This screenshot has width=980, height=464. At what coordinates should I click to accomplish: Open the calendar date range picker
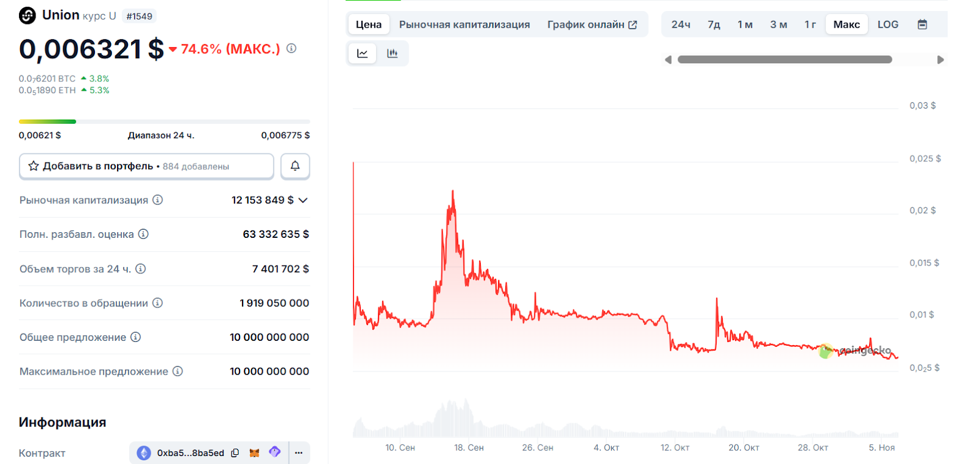coord(922,25)
